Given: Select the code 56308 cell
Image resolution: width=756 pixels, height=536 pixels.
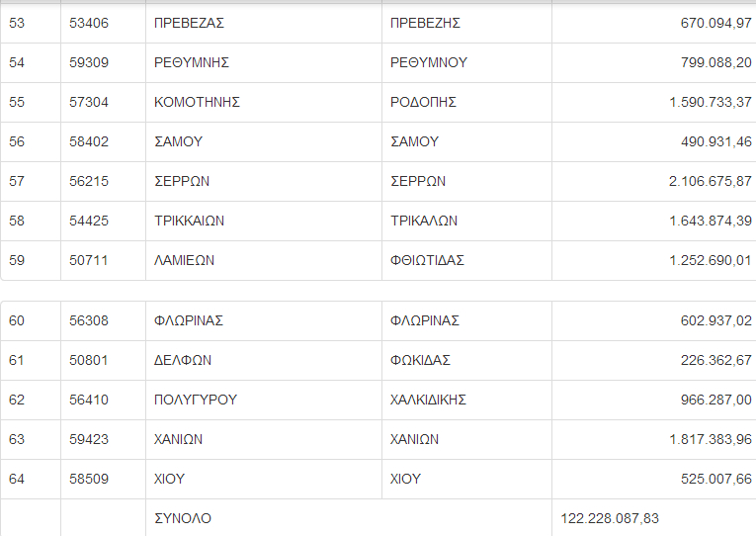Looking at the screenshot, I should pyautogui.click(x=89, y=320).
